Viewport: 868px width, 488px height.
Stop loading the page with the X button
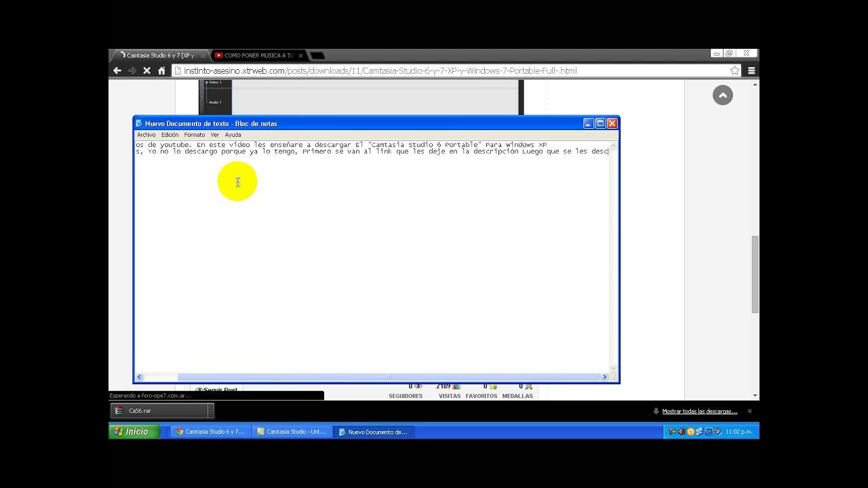[x=146, y=70]
